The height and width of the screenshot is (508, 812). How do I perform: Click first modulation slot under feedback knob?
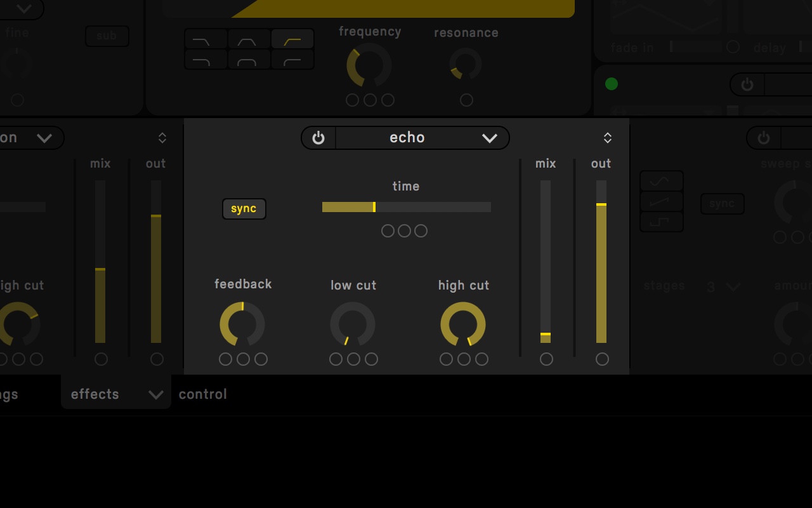pyautogui.click(x=225, y=359)
